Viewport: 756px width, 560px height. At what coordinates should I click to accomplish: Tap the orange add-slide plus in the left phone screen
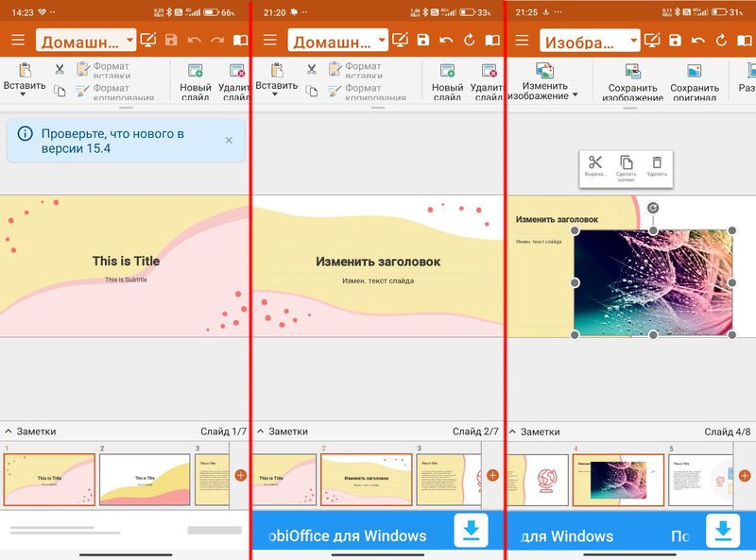click(241, 476)
